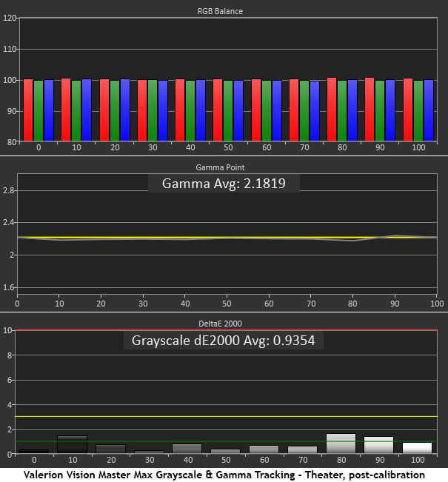Click the Gamma Point chart title
The width and height of the screenshot is (448, 482).
[x=224, y=168]
